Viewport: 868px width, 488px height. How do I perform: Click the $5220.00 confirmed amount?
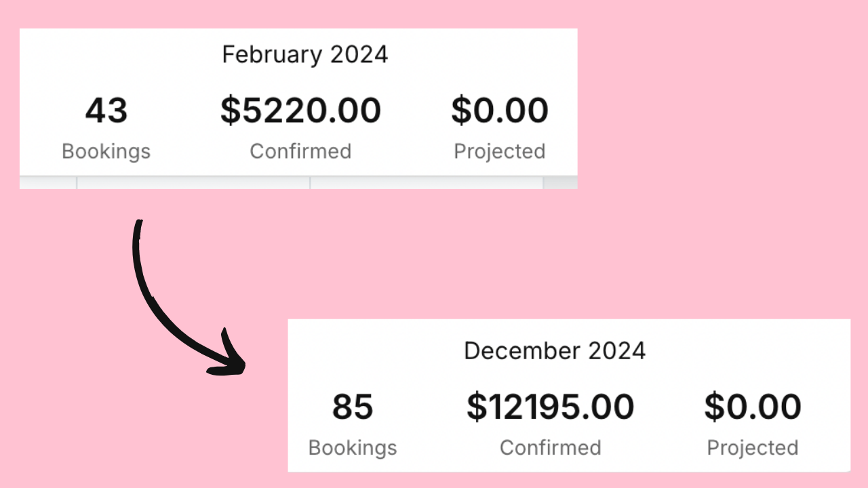click(300, 110)
